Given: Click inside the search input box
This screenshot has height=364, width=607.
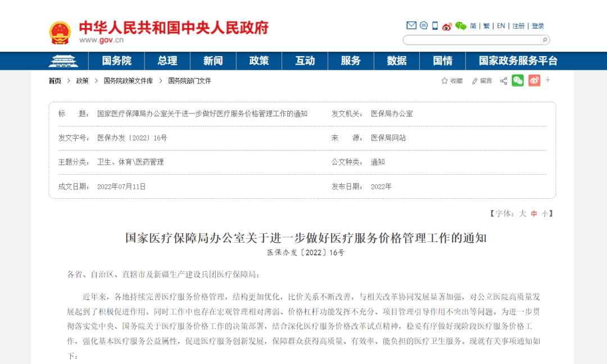Looking at the screenshot, I should (x=472, y=40).
